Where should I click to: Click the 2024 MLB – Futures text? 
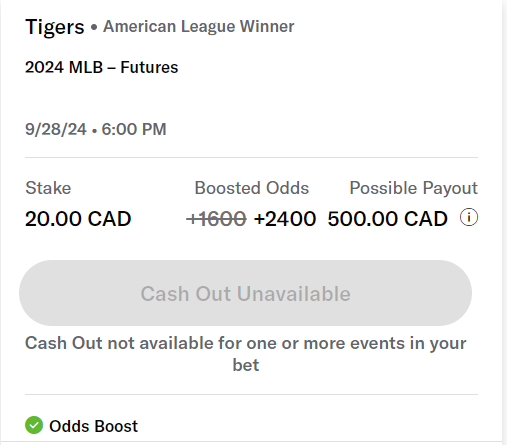(x=102, y=67)
